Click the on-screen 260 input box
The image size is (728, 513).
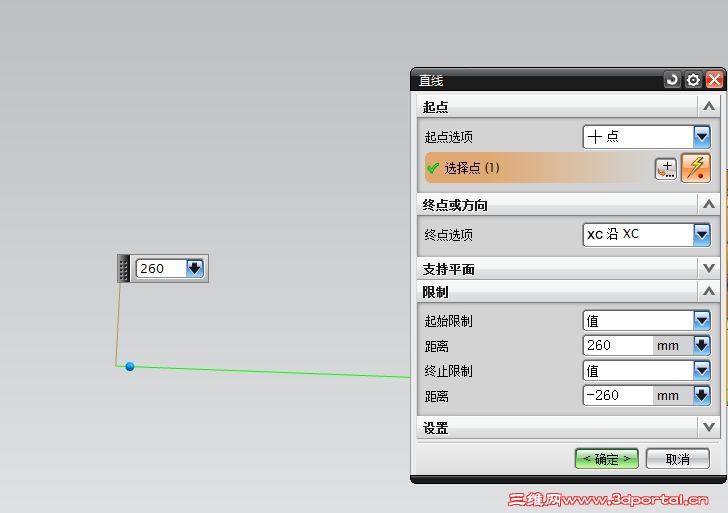point(161,268)
